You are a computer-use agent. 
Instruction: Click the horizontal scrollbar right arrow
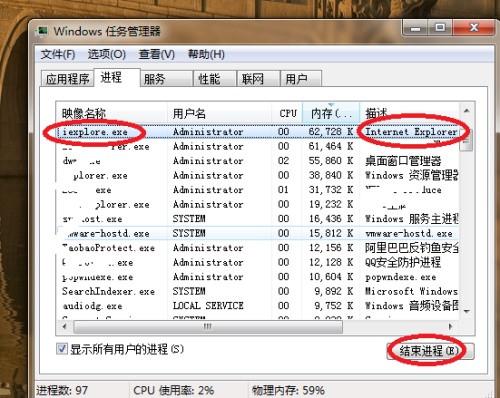pyautogui.click(x=451, y=326)
